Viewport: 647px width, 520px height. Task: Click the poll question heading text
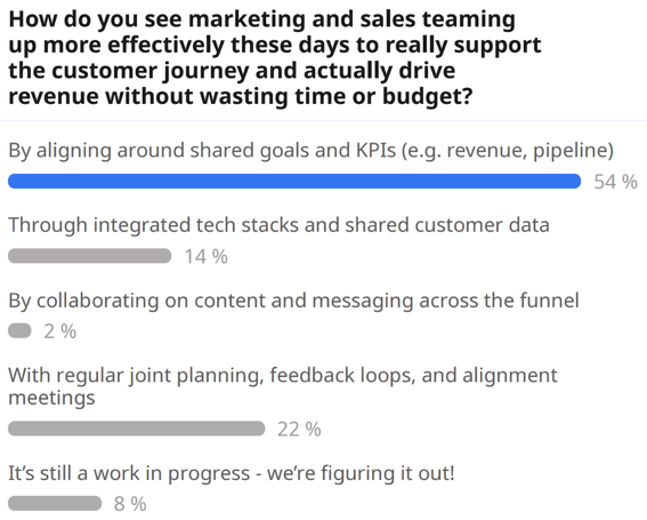coord(275,58)
